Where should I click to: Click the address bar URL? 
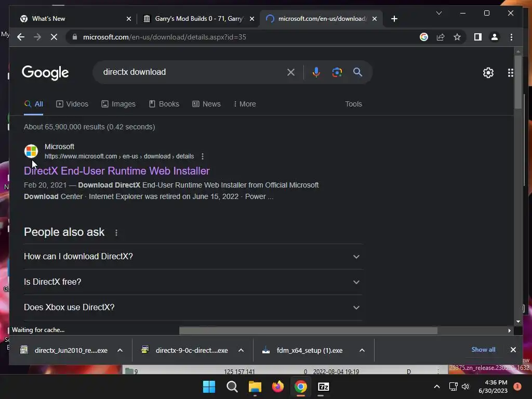(165, 37)
